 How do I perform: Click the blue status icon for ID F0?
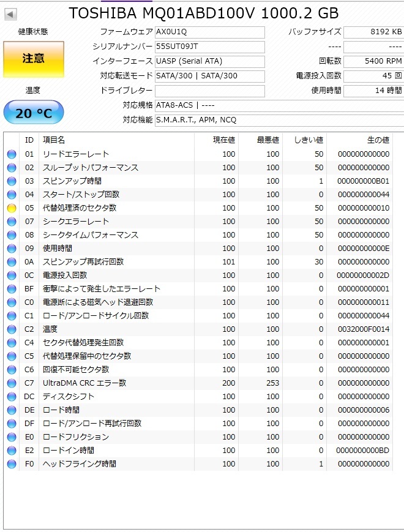[12, 464]
